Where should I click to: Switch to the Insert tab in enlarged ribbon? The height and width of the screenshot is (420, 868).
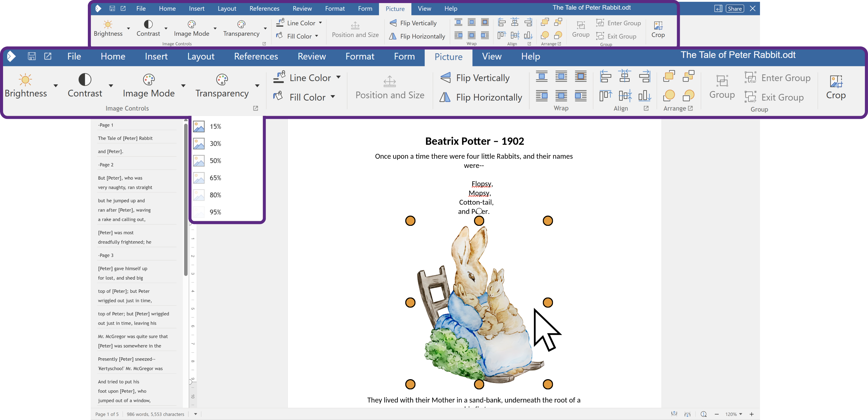pos(156,57)
